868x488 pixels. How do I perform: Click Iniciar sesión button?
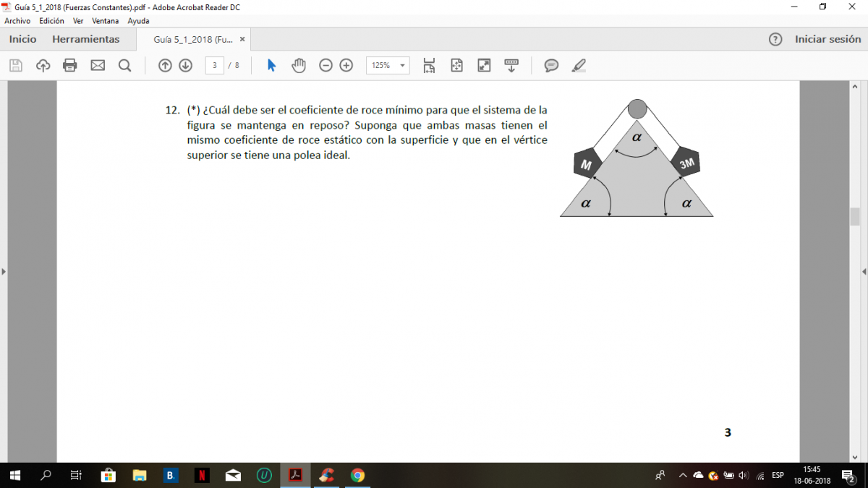point(827,39)
